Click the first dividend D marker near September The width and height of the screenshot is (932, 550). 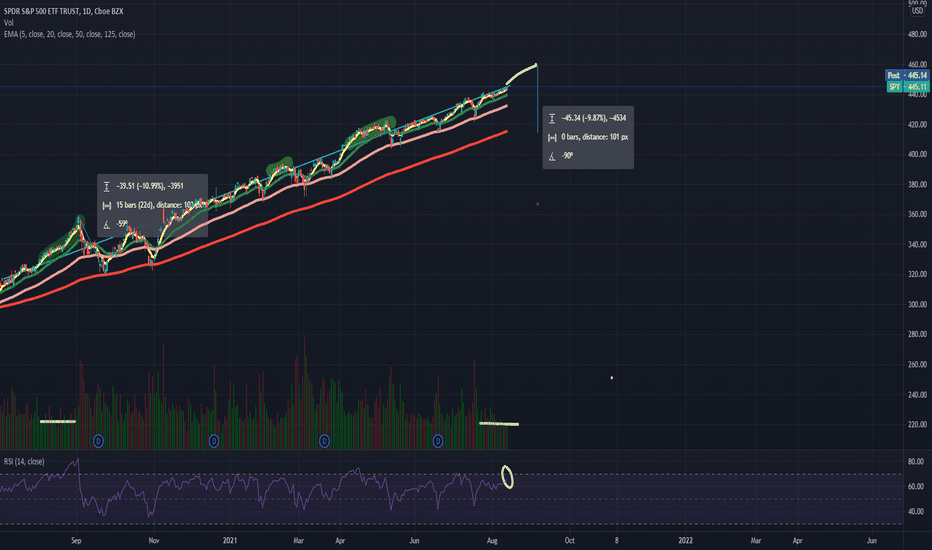pos(99,441)
